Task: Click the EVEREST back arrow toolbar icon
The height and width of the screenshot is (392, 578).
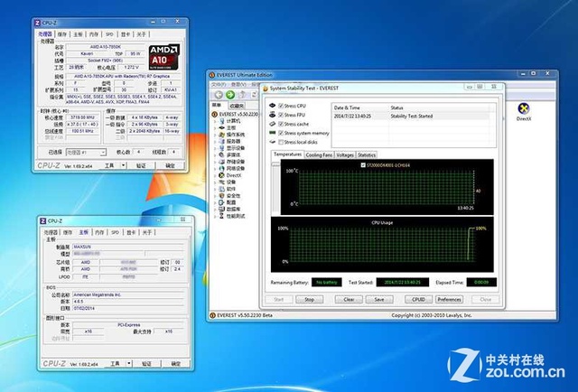Action: 219,95
